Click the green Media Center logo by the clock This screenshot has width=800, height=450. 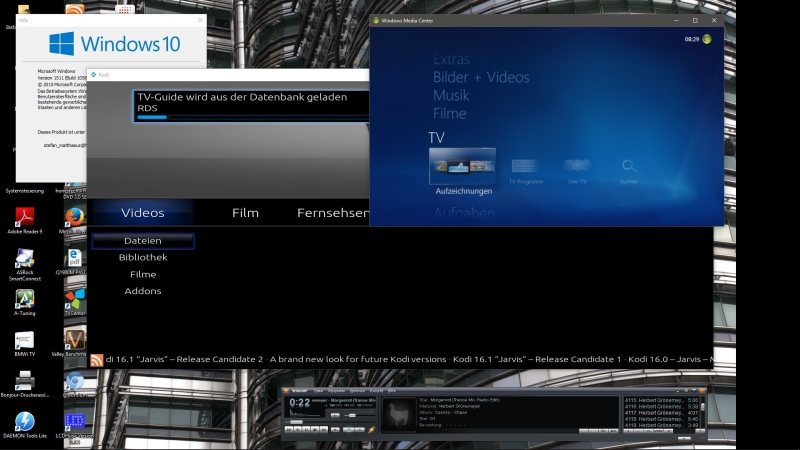707,39
